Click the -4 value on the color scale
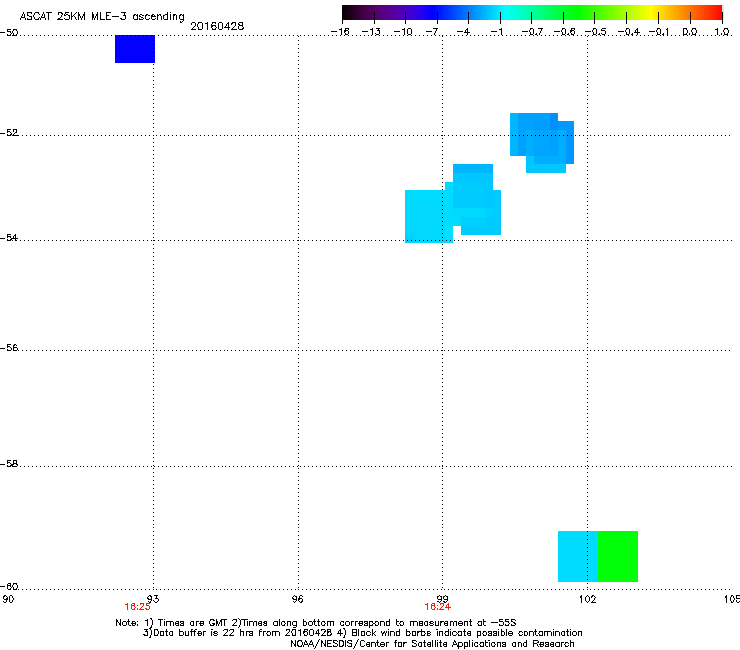 coord(463,32)
